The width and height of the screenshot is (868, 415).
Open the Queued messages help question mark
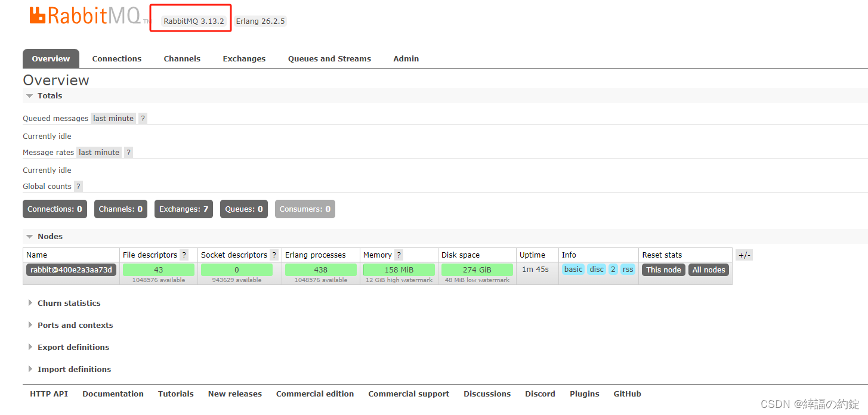click(143, 119)
